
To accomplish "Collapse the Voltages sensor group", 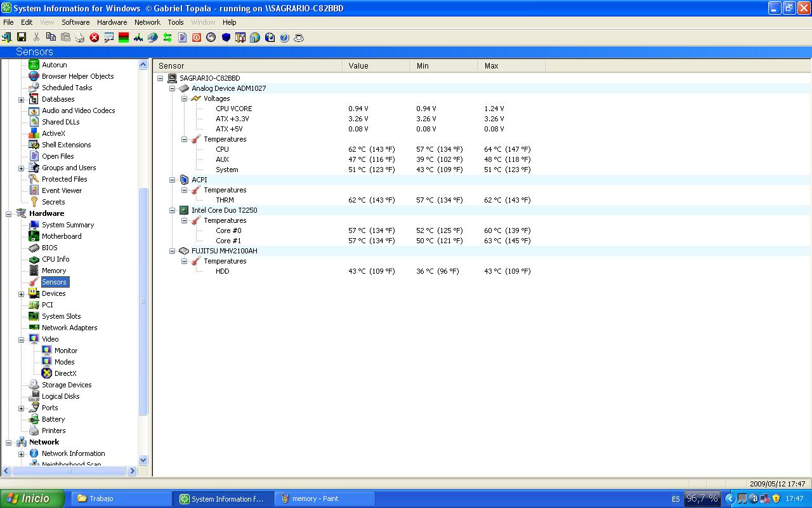I will [x=184, y=99].
